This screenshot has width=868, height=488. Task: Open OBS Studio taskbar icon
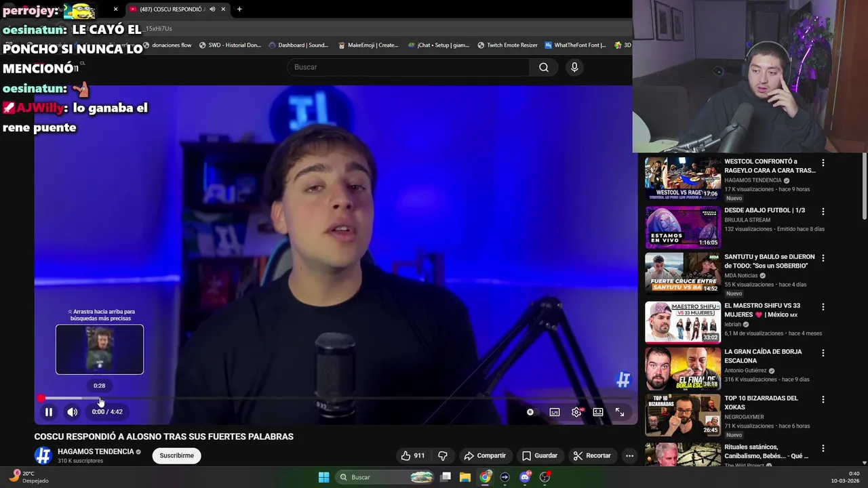[x=545, y=477]
